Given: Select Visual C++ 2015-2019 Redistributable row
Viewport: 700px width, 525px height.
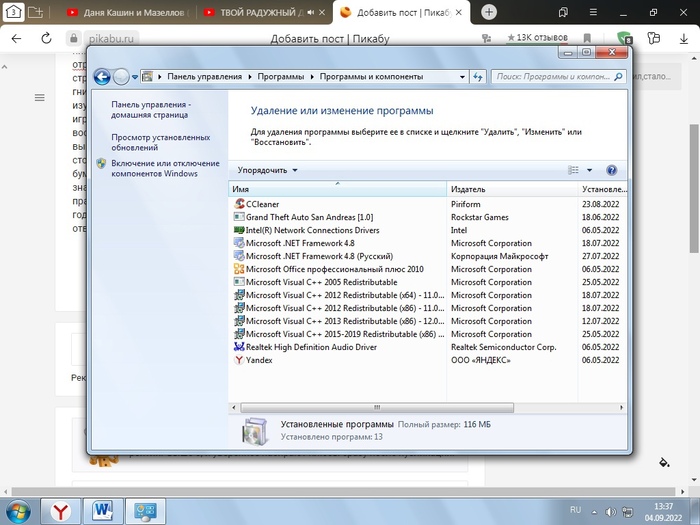Looking at the screenshot, I should (x=428, y=333).
